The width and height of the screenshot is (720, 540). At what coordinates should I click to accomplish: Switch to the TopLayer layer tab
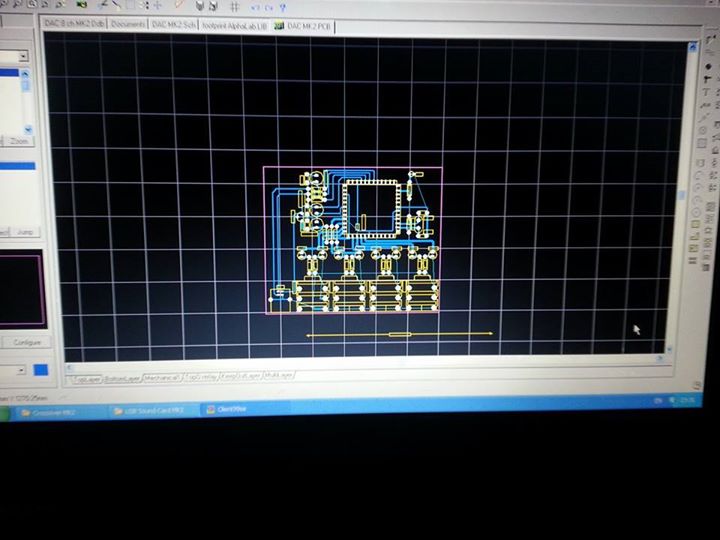(86, 380)
